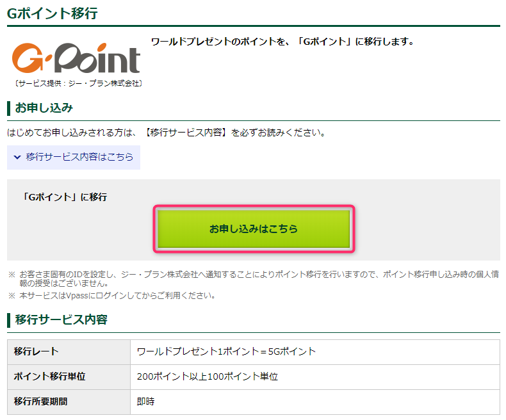Click the ワールドプレゼントのポイントを description text
The width and height of the screenshot is (506, 420).
point(282,42)
